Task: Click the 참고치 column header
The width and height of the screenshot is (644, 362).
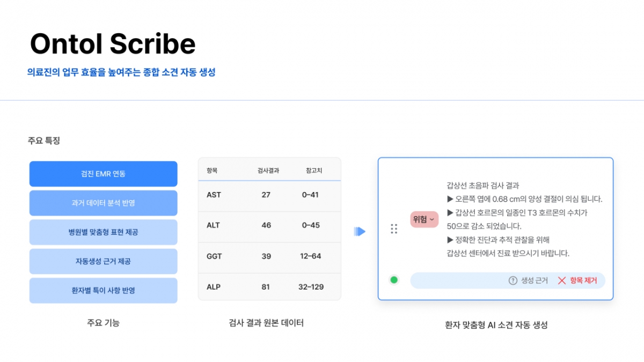Action: click(x=314, y=171)
